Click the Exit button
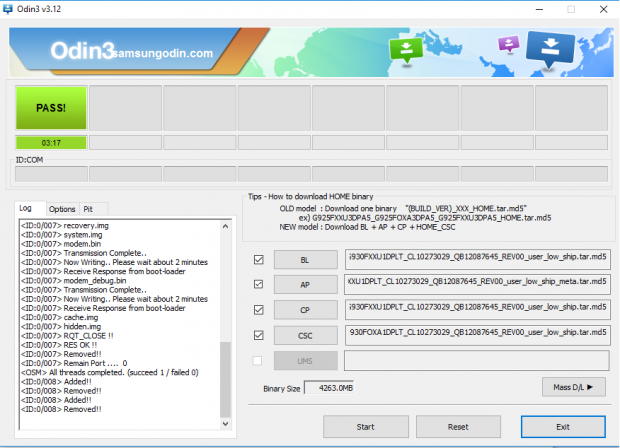 point(563,427)
